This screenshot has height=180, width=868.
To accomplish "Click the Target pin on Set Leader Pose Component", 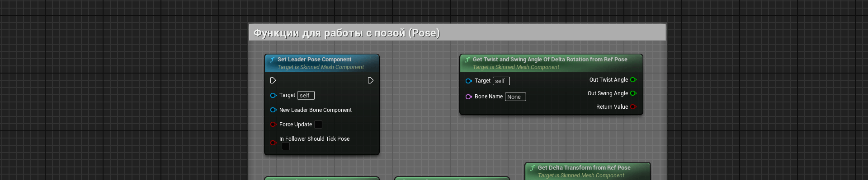I will click(273, 95).
